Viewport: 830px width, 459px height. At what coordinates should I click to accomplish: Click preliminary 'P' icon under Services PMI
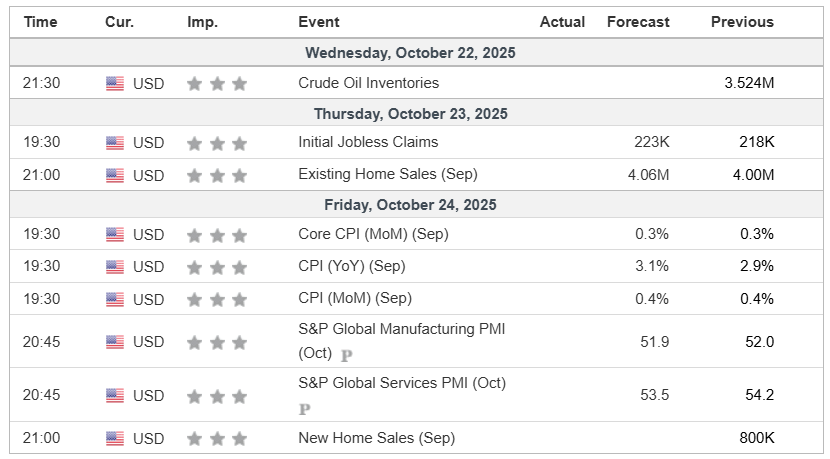coord(305,409)
